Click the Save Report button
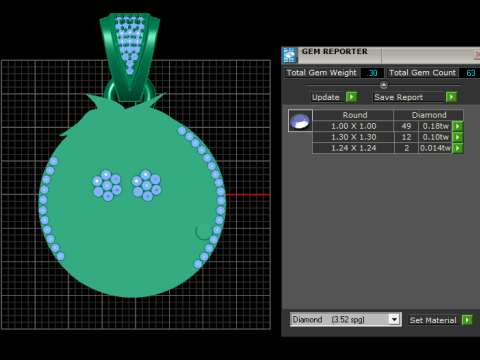 click(x=409, y=97)
